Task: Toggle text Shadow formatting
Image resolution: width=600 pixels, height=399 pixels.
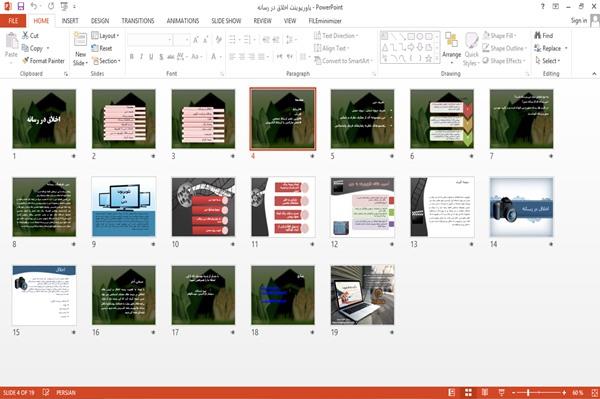Action: 161,57
